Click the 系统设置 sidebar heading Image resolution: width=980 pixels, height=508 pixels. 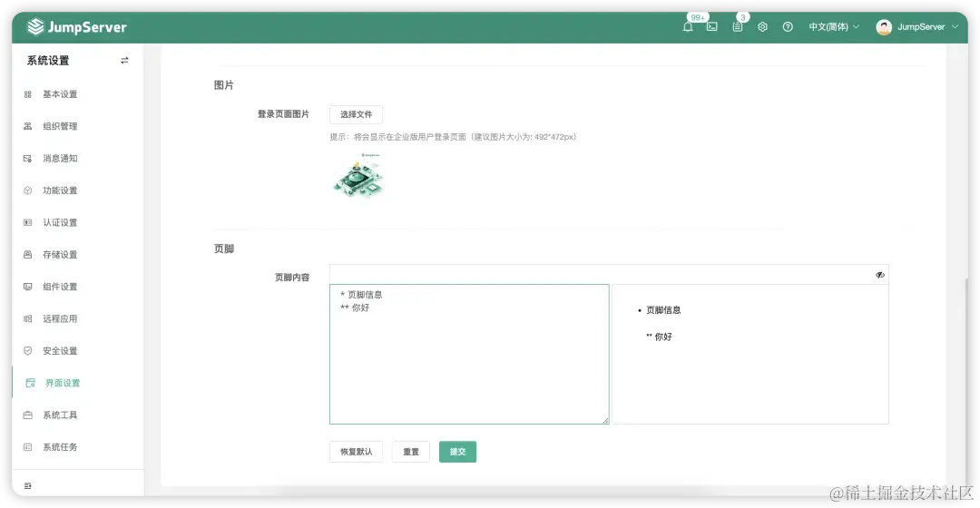coord(48,61)
